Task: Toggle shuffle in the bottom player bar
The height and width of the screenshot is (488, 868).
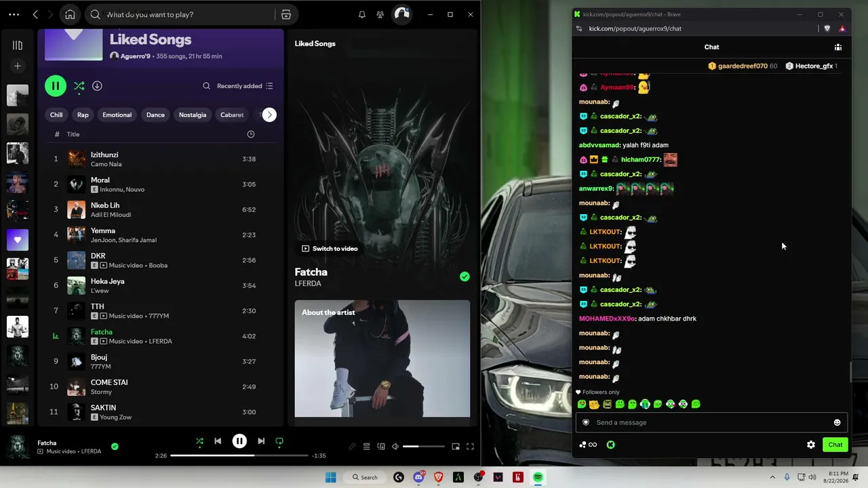Action: pos(199,441)
